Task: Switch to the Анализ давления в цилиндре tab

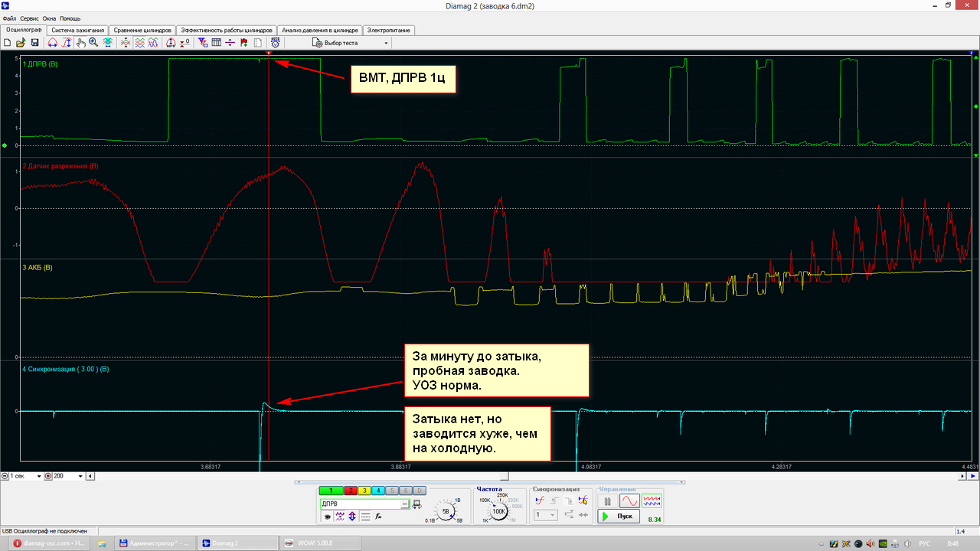Action: pyautogui.click(x=319, y=31)
